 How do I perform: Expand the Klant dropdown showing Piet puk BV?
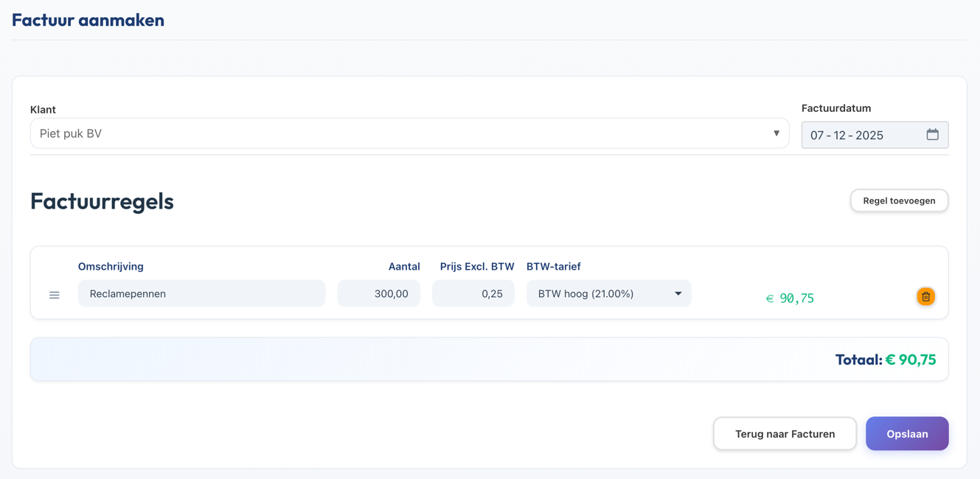[409, 134]
